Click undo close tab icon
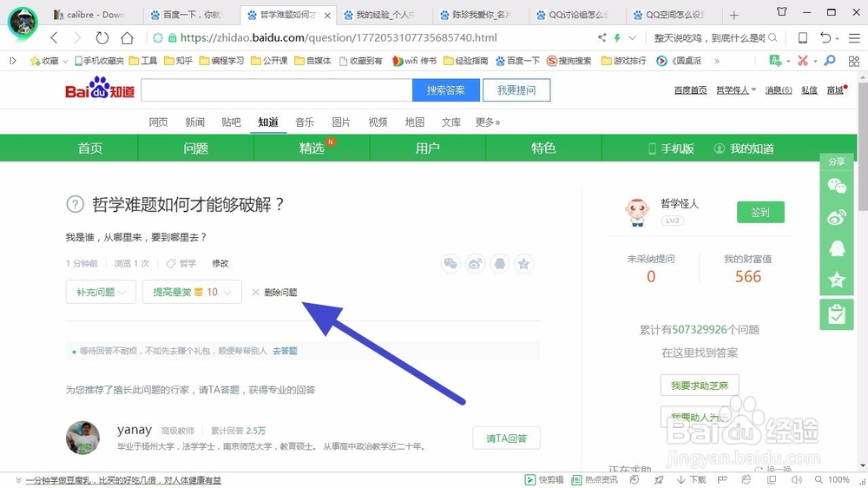Screen dimensions: 868x488 coord(825,37)
